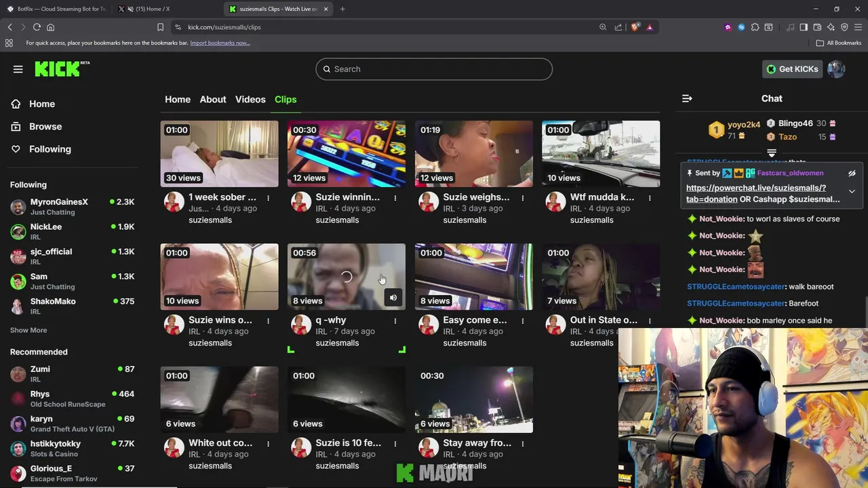
Task: Open options for 'White out co...' clip
Action: [x=268, y=444]
